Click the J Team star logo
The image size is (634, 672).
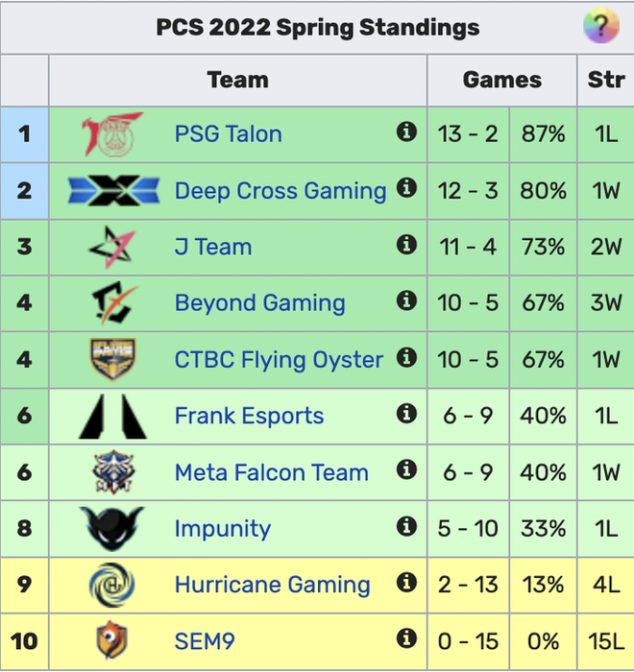click(112, 247)
